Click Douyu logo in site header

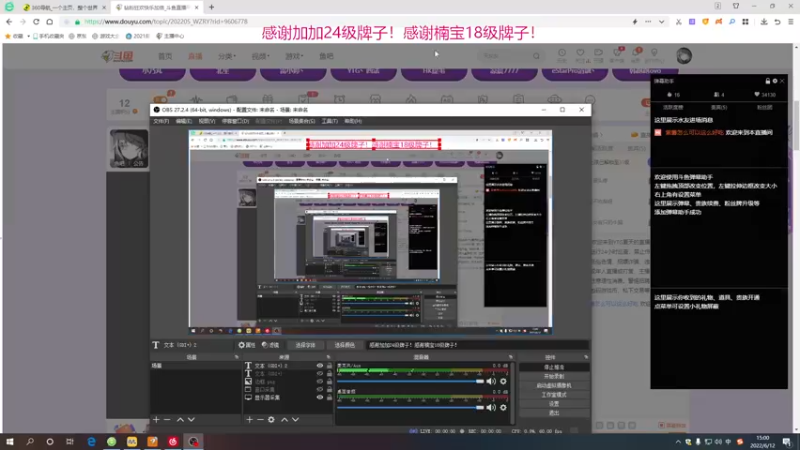pyautogui.click(x=118, y=56)
